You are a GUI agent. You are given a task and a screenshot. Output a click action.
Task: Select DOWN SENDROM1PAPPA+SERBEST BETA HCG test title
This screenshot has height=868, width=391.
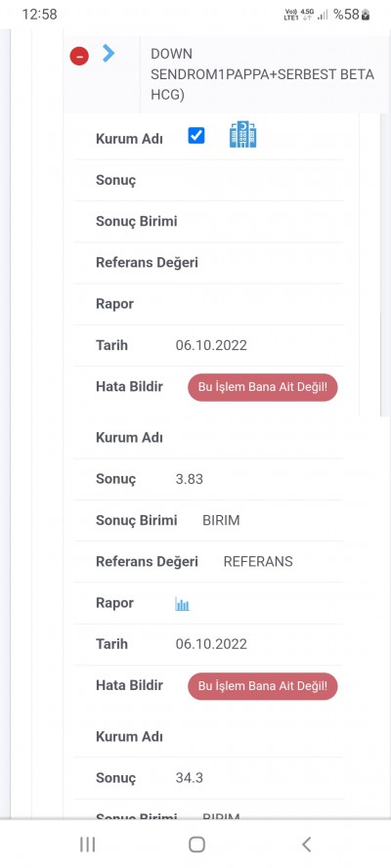pos(263,74)
